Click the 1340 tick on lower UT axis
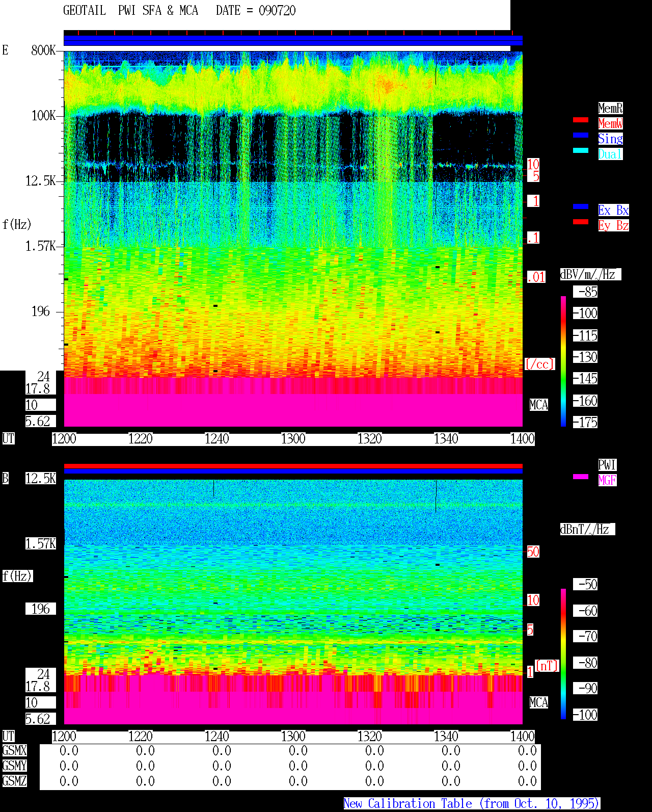652x812 pixels. pos(446,737)
